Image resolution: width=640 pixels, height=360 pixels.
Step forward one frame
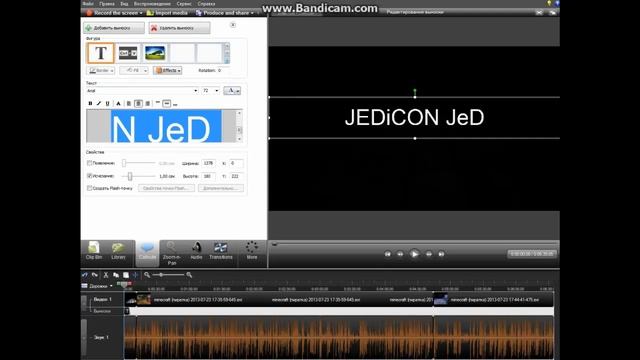click(x=429, y=254)
